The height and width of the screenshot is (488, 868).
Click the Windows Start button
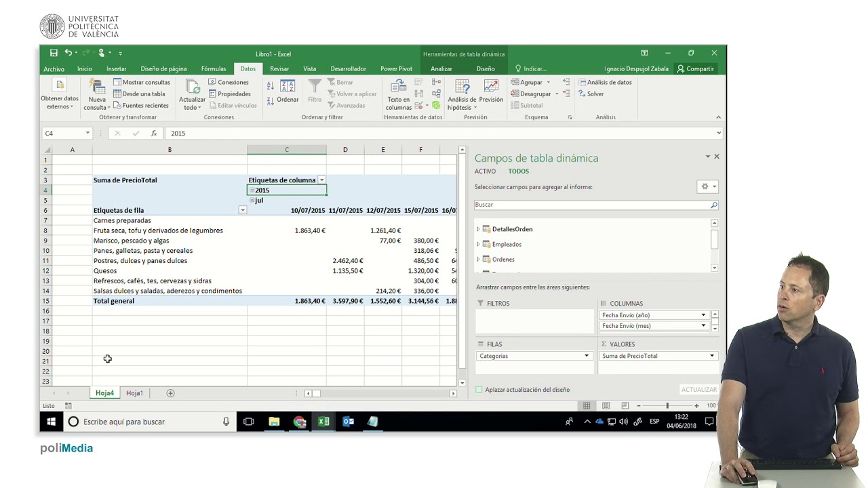coord(51,422)
